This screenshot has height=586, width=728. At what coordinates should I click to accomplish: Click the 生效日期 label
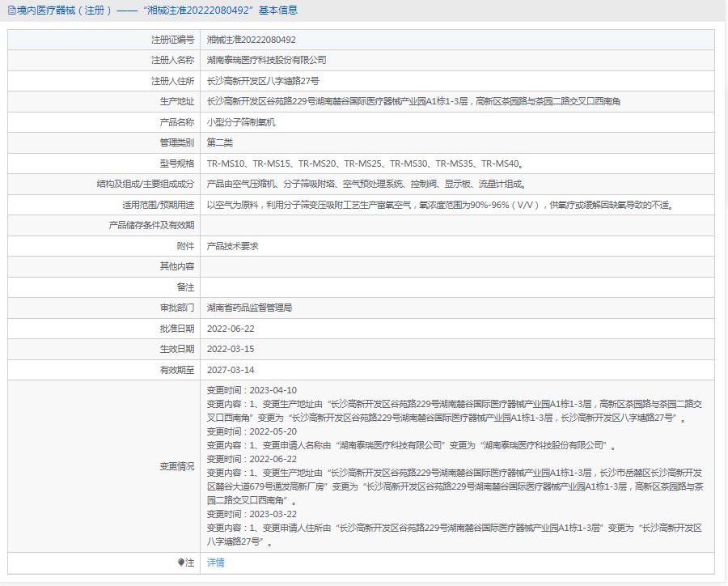[177, 349]
